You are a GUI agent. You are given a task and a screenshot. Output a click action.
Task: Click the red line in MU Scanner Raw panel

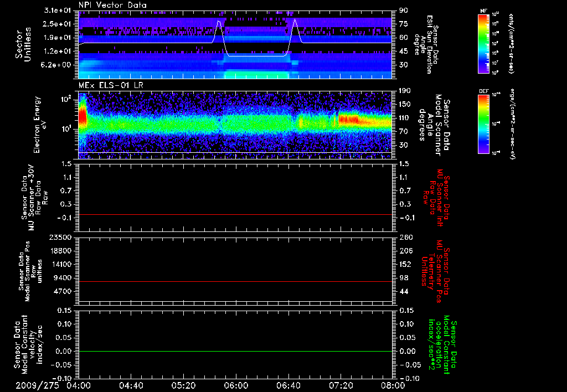[x=235, y=214]
